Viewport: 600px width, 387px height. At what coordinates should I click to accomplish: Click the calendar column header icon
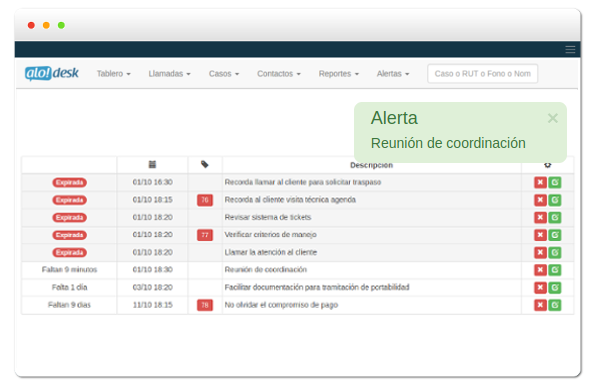152,165
